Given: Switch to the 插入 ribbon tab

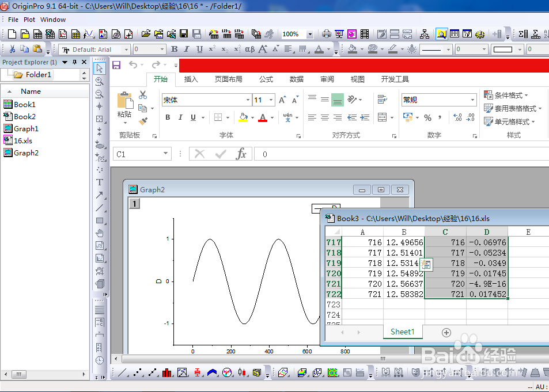Looking at the screenshot, I should pyautogui.click(x=191, y=79).
